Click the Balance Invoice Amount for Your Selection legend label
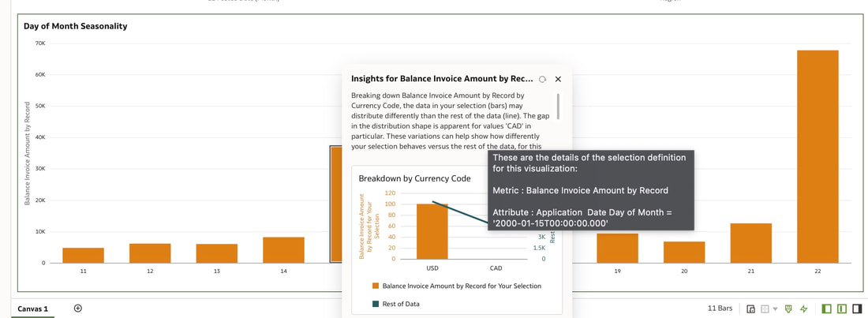The width and height of the screenshot is (868, 318). (462, 286)
